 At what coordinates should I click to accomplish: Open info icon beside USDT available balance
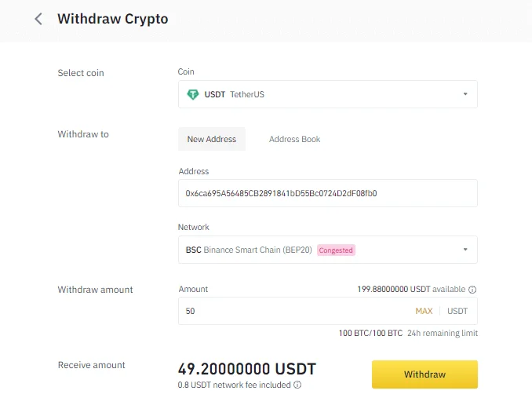tap(472, 290)
